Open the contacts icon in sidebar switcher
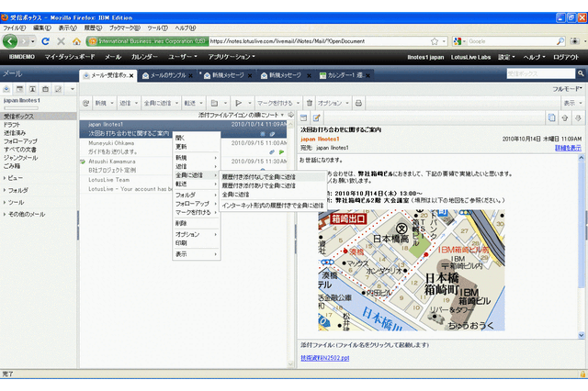This screenshot has width=588, height=391. [x=33, y=89]
